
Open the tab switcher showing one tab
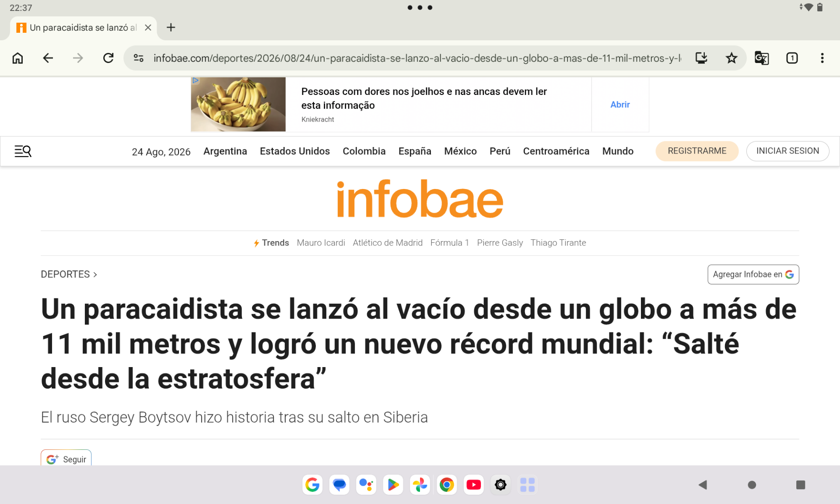pyautogui.click(x=792, y=58)
